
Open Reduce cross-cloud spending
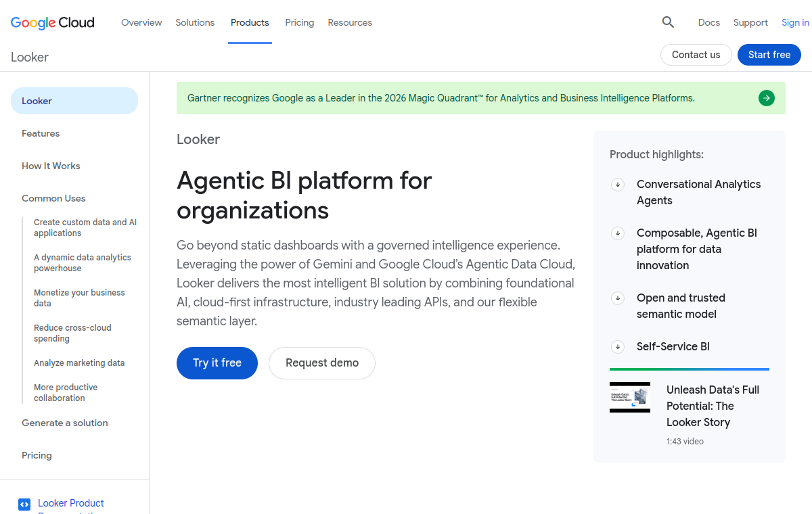[x=72, y=333]
